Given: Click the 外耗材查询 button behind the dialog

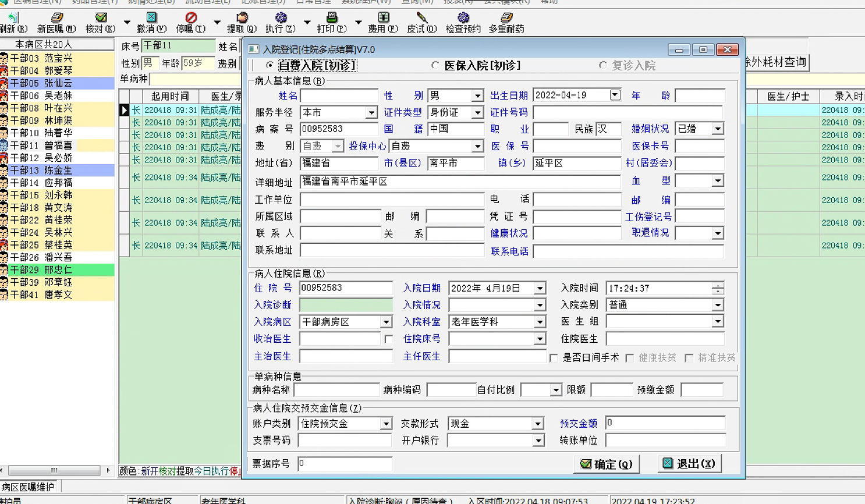Looking at the screenshot, I should pyautogui.click(x=777, y=62).
